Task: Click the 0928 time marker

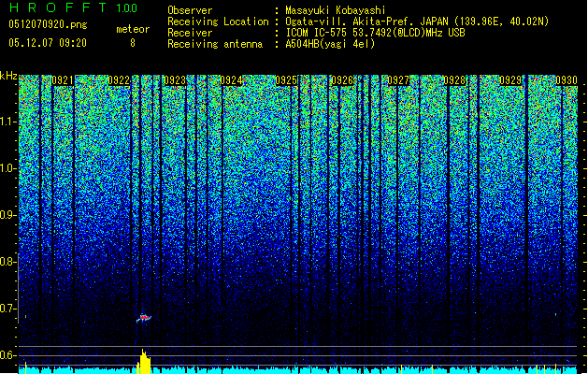Action: (454, 80)
